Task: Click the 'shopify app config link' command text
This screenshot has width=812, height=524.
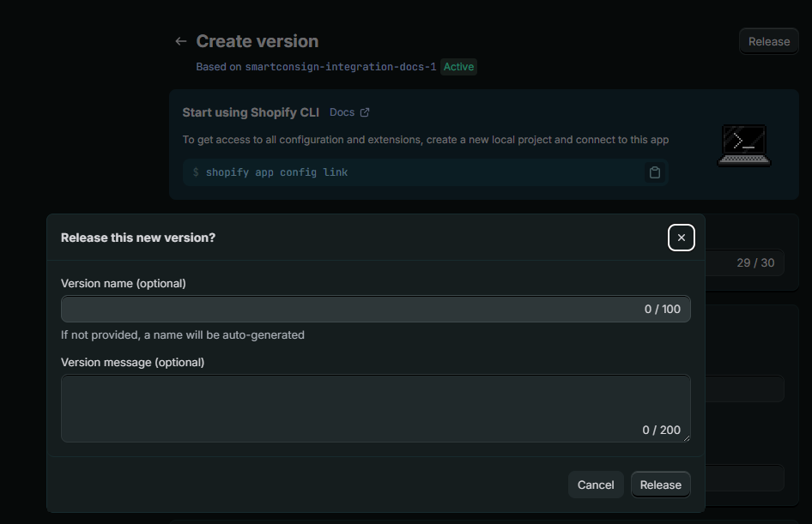Action: [276, 172]
